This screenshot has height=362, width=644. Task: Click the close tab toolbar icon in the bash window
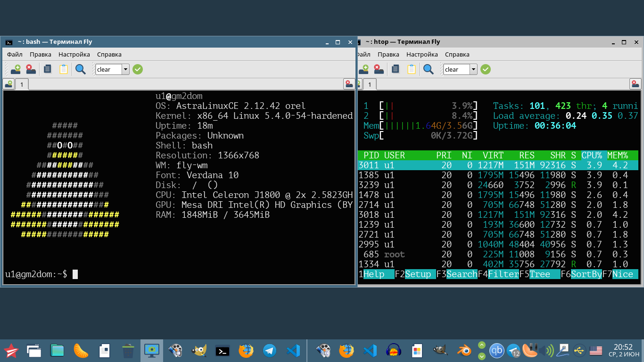[x=31, y=69]
